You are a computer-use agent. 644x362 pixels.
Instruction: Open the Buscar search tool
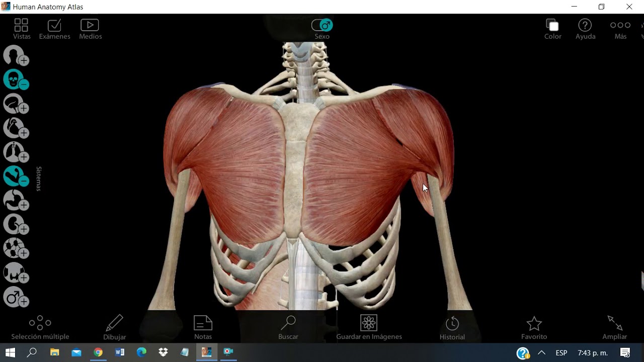288,328
